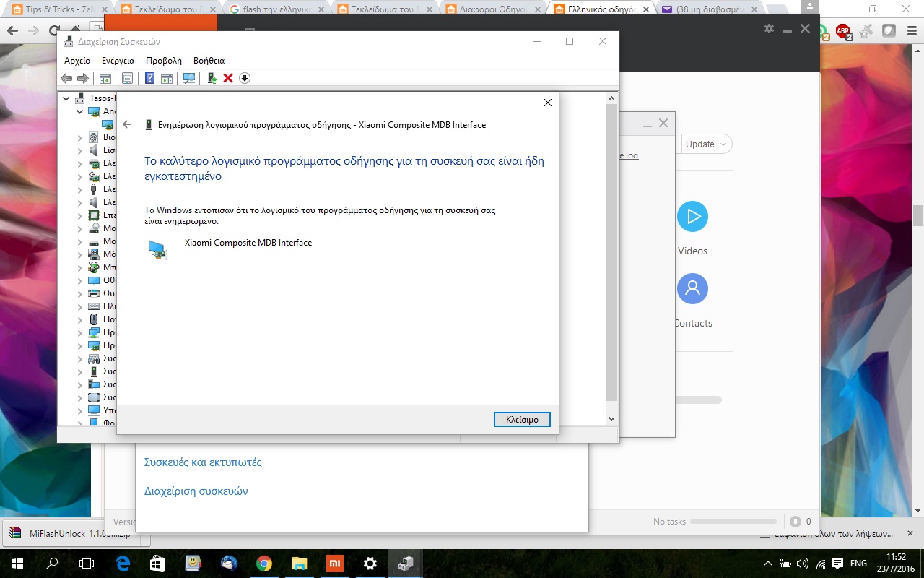Open the Videos icon in Mi PC Suite
The height and width of the screenshot is (578, 924).
tap(692, 217)
